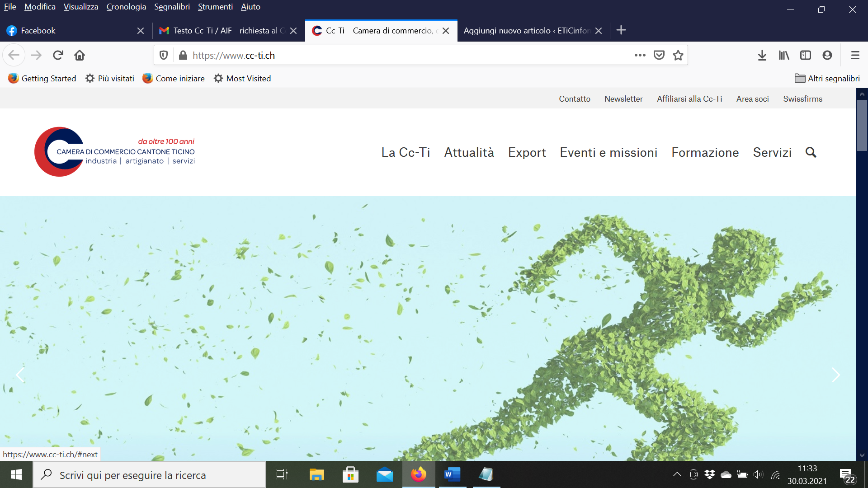Screen dimensions: 868x488
Task: Open Export navigation menu
Action: pyautogui.click(x=527, y=152)
